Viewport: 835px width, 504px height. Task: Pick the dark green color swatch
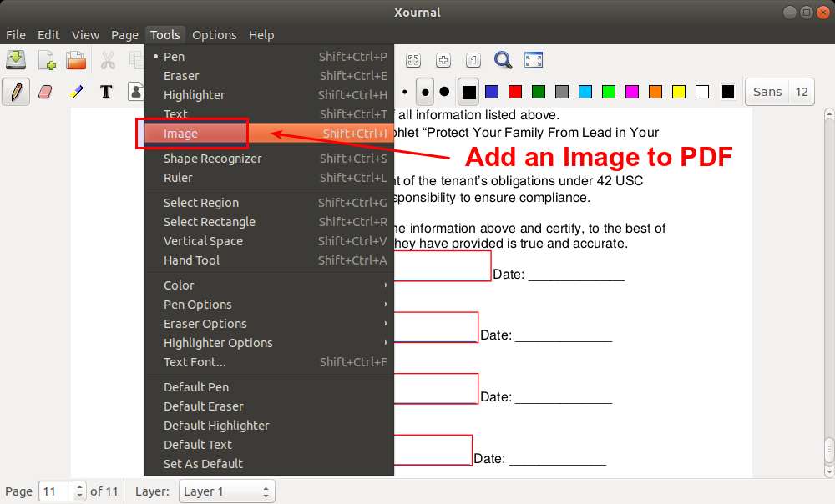point(539,92)
